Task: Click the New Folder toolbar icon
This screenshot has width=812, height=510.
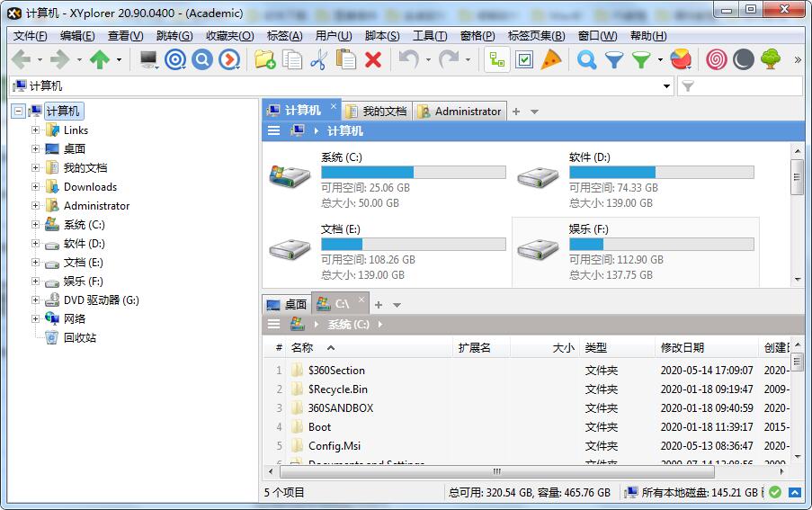Action: 264,60
